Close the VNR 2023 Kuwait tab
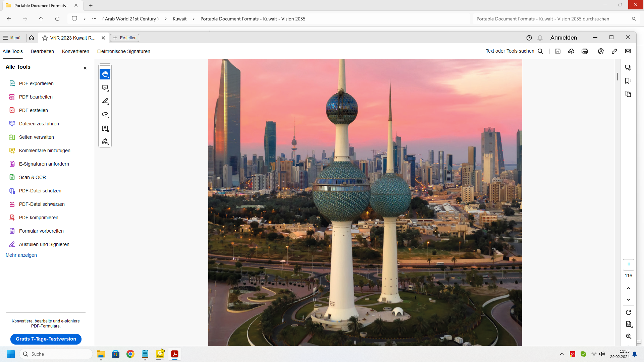Image resolution: width=644 pixels, height=362 pixels. [103, 38]
